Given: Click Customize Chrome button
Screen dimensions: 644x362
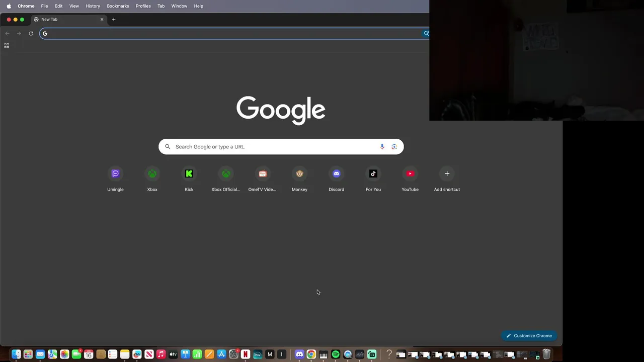Looking at the screenshot, I should [529, 335].
